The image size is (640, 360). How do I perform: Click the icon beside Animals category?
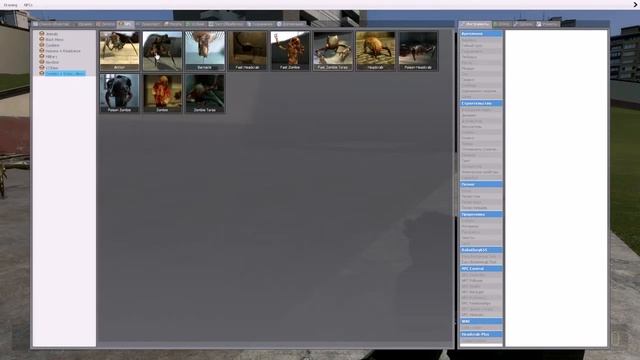[x=42, y=34]
